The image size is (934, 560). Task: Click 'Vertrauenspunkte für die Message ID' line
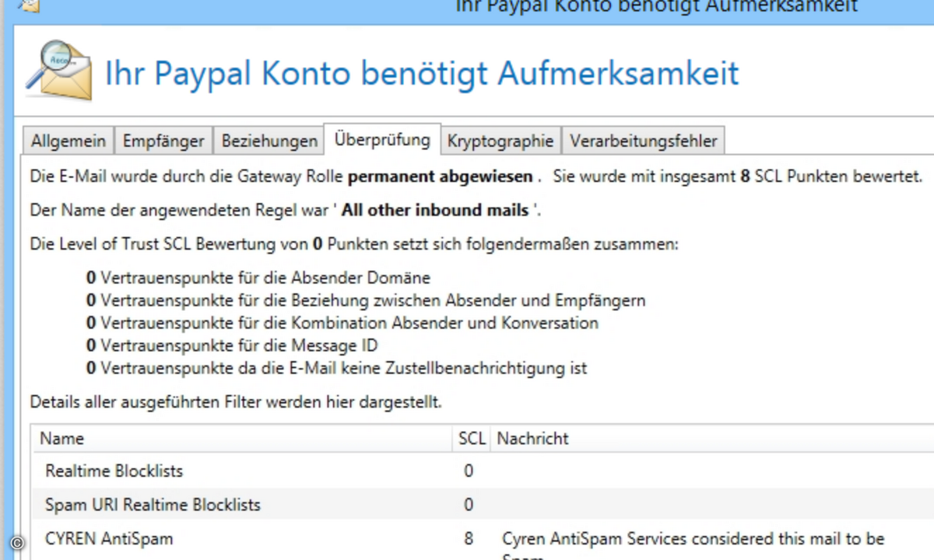point(232,345)
